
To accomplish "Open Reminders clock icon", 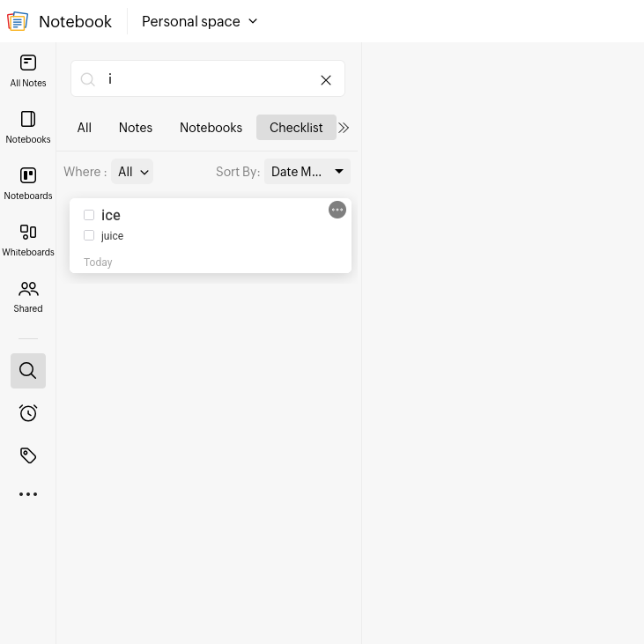I will pos(28,413).
